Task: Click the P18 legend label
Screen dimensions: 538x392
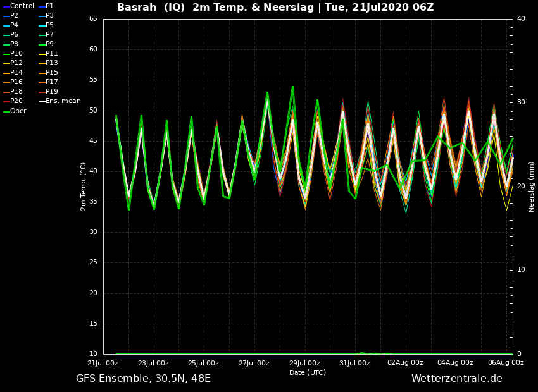Action: pyautogui.click(x=16, y=91)
